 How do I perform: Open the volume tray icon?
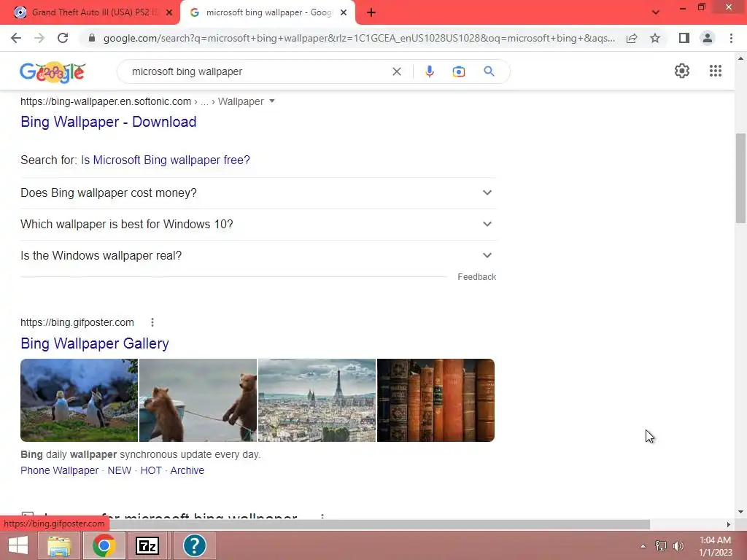pos(678,545)
